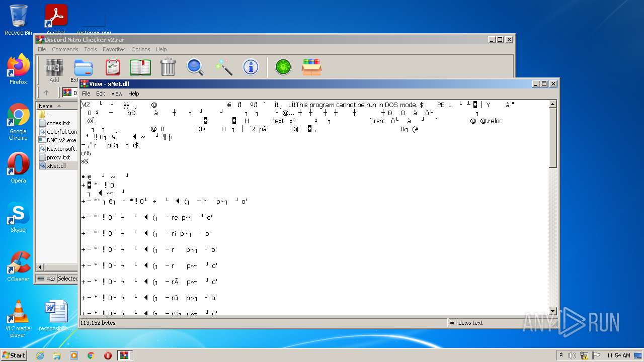Click the Wizard magic wand icon in WinRAR
The image size is (644, 362).
223,67
